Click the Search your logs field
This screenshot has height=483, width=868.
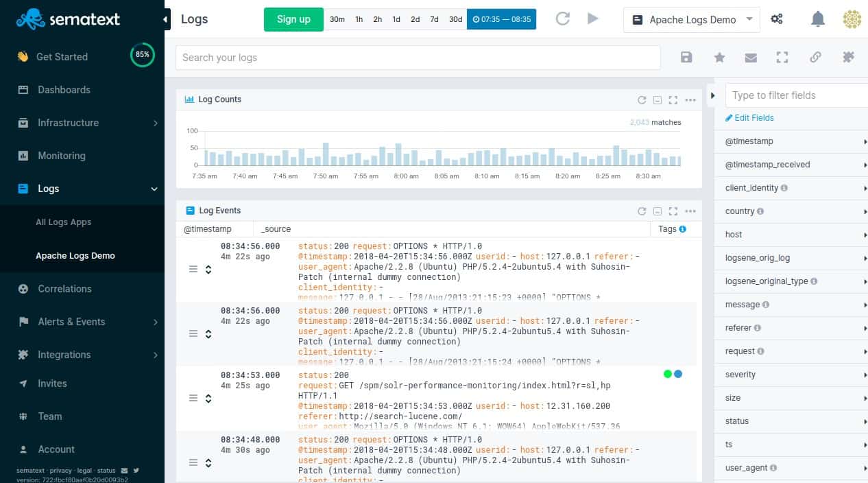click(x=418, y=58)
